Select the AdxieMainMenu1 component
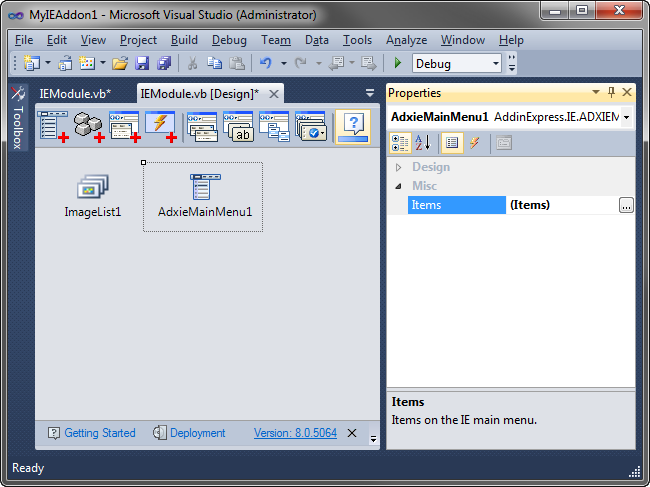Viewport: 650px width, 487px height. tap(203, 197)
